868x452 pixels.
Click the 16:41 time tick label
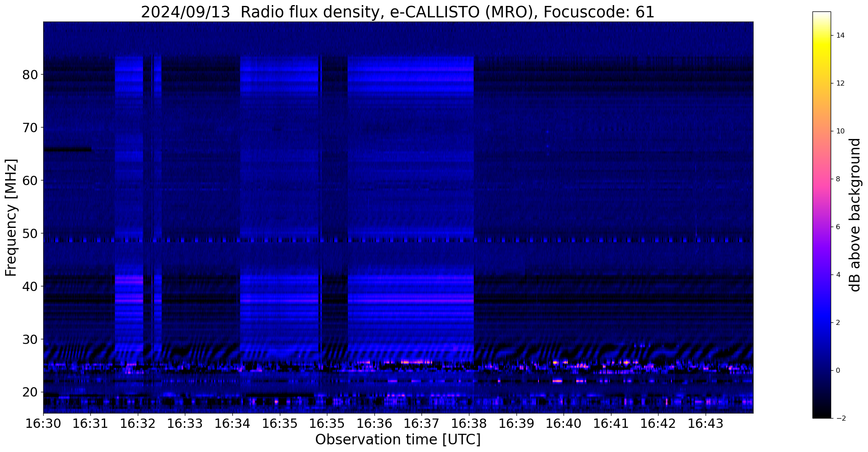(611, 424)
